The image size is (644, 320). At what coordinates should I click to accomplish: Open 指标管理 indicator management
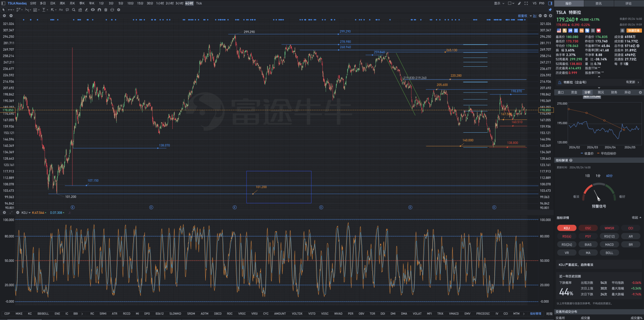pyautogui.click(x=535, y=314)
